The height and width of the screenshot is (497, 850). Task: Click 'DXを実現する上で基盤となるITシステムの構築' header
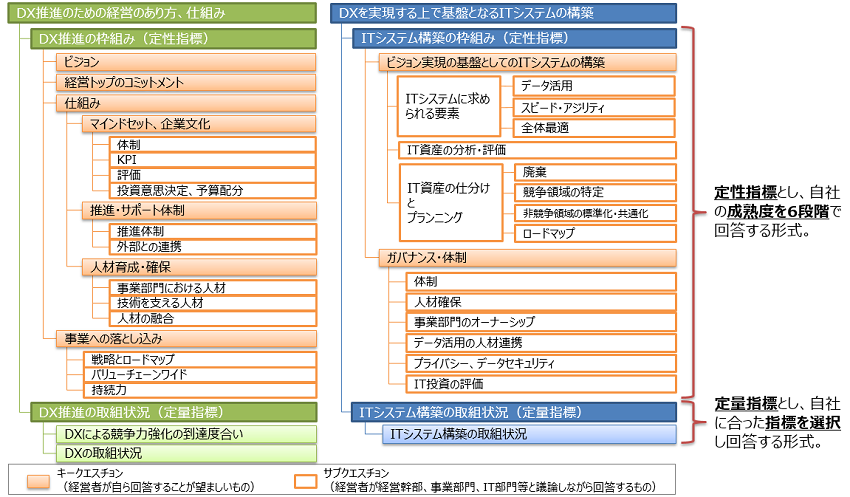[504, 13]
